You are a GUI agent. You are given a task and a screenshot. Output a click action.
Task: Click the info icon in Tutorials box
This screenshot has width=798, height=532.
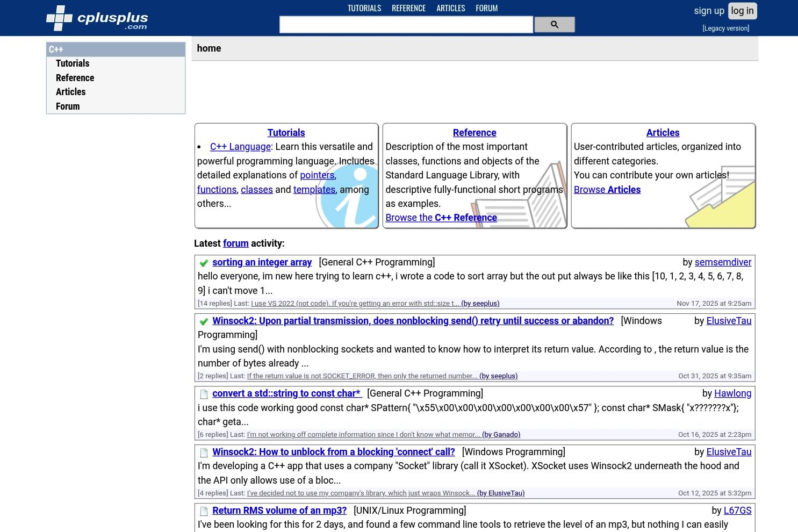pyautogui.click(x=348, y=196)
